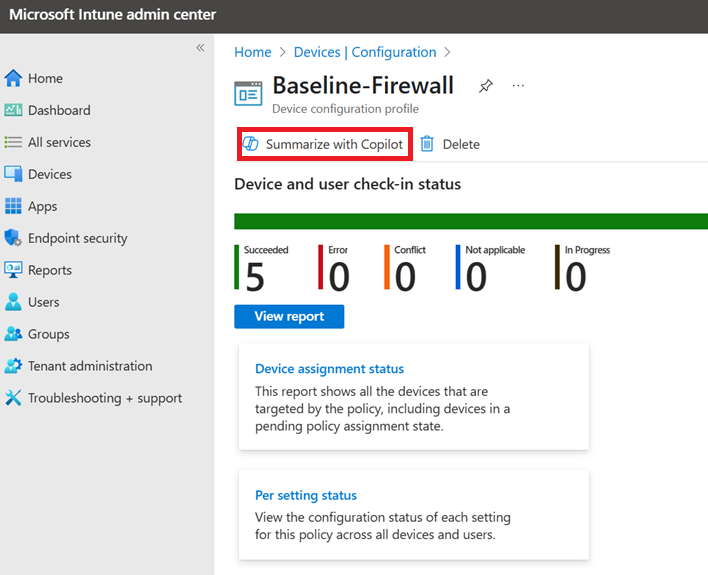
Task: Click the All services list icon
Action: 13,142
